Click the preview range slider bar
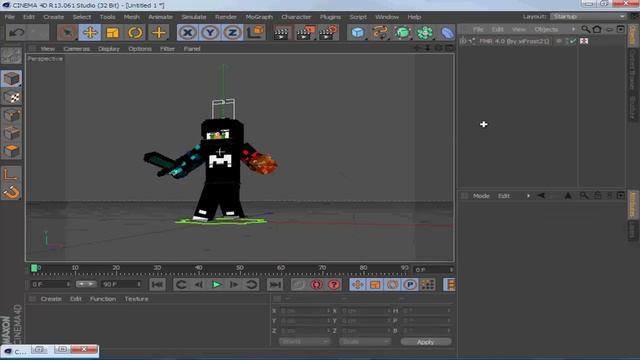The width and height of the screenshot is (640, 360). [x=86, y=284]
